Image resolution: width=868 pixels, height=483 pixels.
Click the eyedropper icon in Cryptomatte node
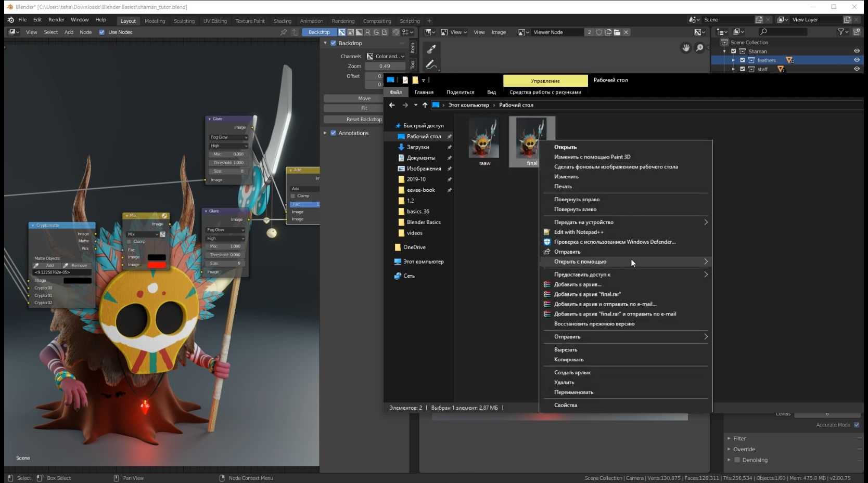36,265
